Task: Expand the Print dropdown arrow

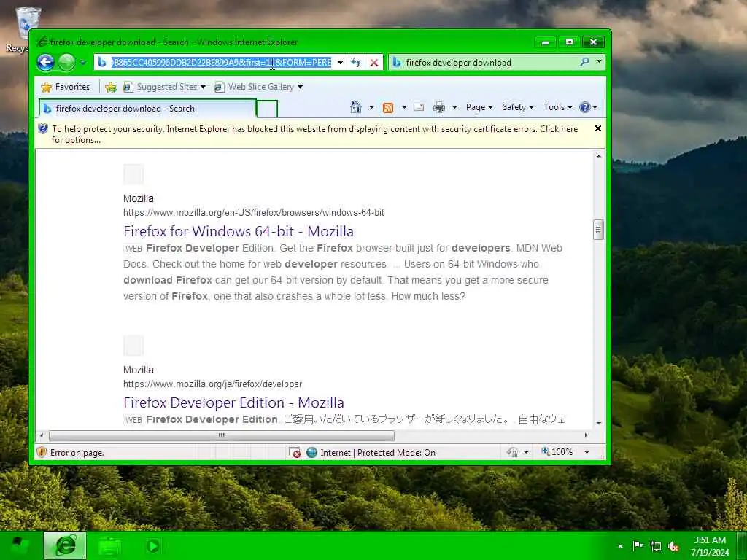Action: [x=454, y=107]
